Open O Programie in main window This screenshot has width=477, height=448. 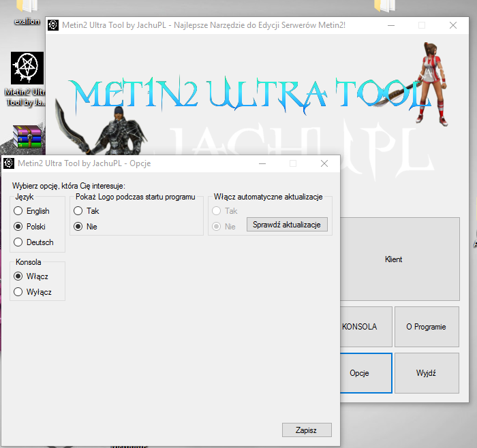pyautogui.click(x=427, y=327)
